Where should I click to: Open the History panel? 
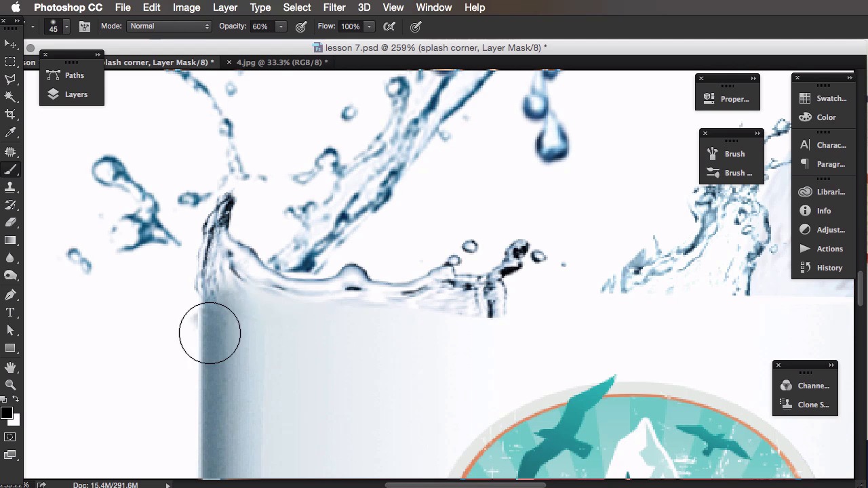click(x=823, y=268)
